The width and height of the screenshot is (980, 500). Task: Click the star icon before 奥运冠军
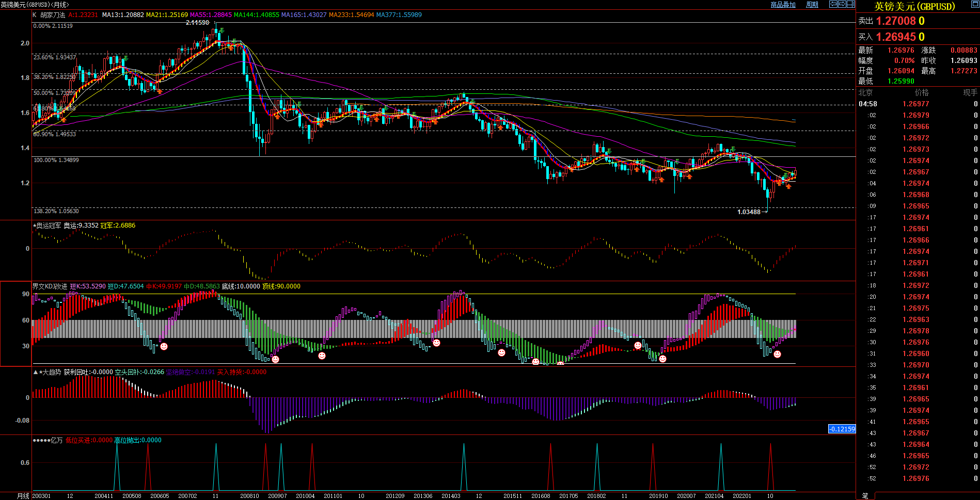click(35, 225)
